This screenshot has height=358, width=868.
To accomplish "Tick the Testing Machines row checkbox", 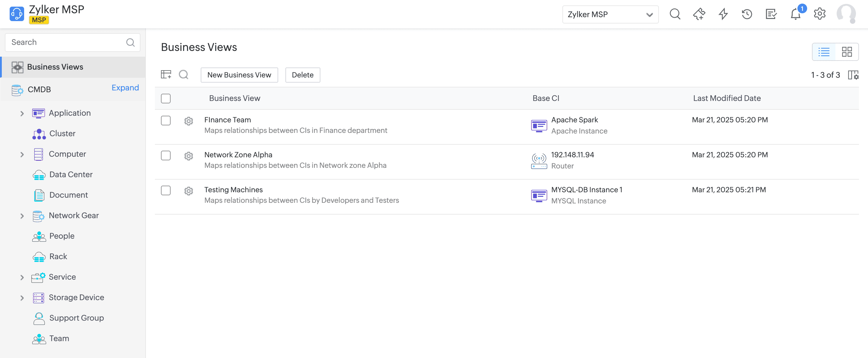I will (x=165, y=191).
